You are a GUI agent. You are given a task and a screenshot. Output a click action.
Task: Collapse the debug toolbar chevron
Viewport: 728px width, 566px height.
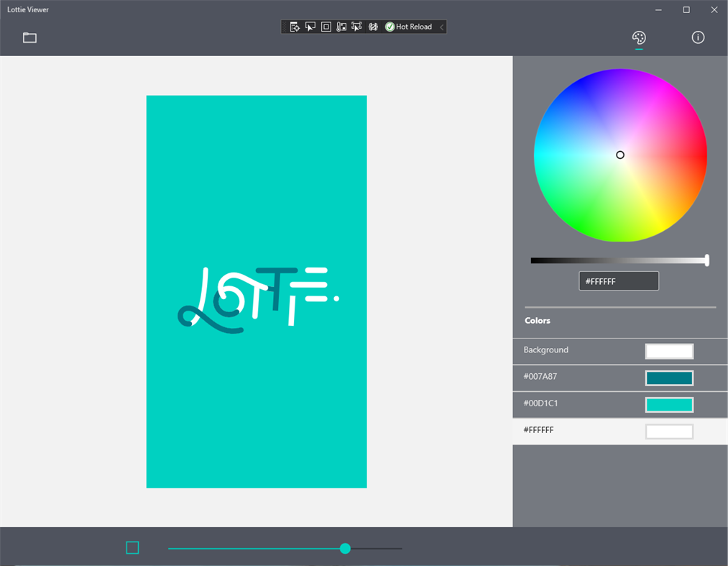pyautogui.click(x=441, y=27)
